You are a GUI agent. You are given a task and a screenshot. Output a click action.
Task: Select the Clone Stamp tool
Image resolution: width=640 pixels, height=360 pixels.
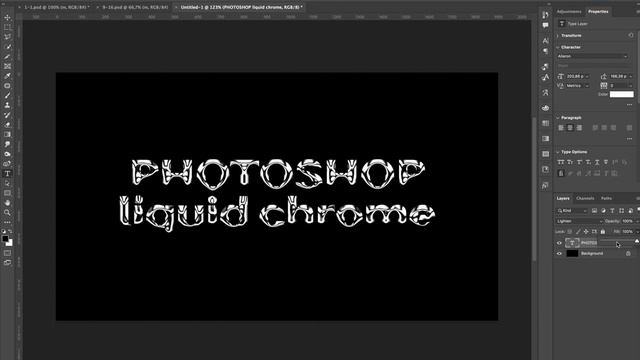pos(7,105)
